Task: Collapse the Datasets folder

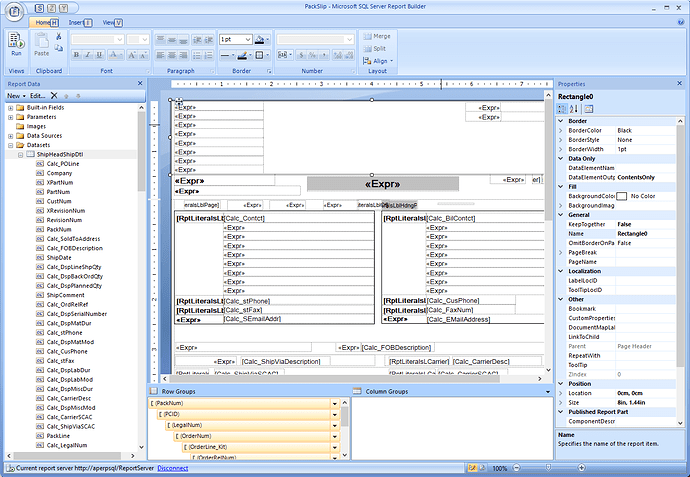Action: (11, 145)
